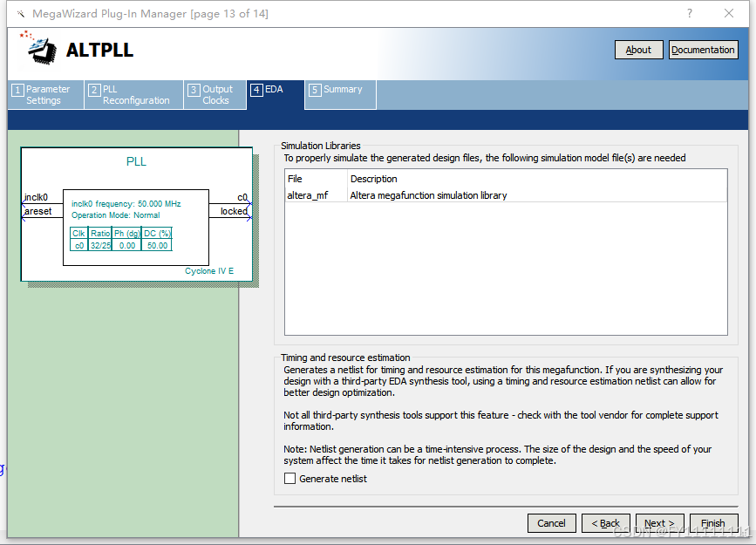
Task: Open the Summary tab
Action: pos(340,94)
